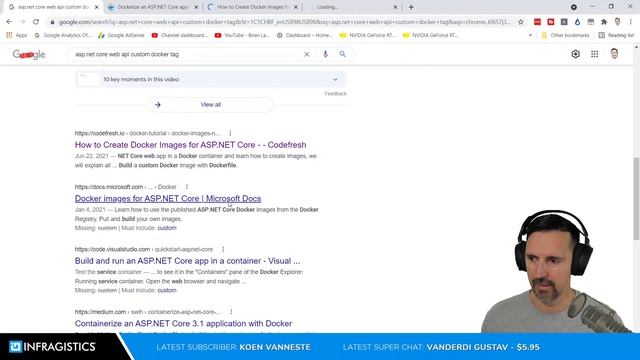This screenshot has width=640, height=360.
Task: Open How to Create Docker Images Codefresh result
Action: pos(190,145)
